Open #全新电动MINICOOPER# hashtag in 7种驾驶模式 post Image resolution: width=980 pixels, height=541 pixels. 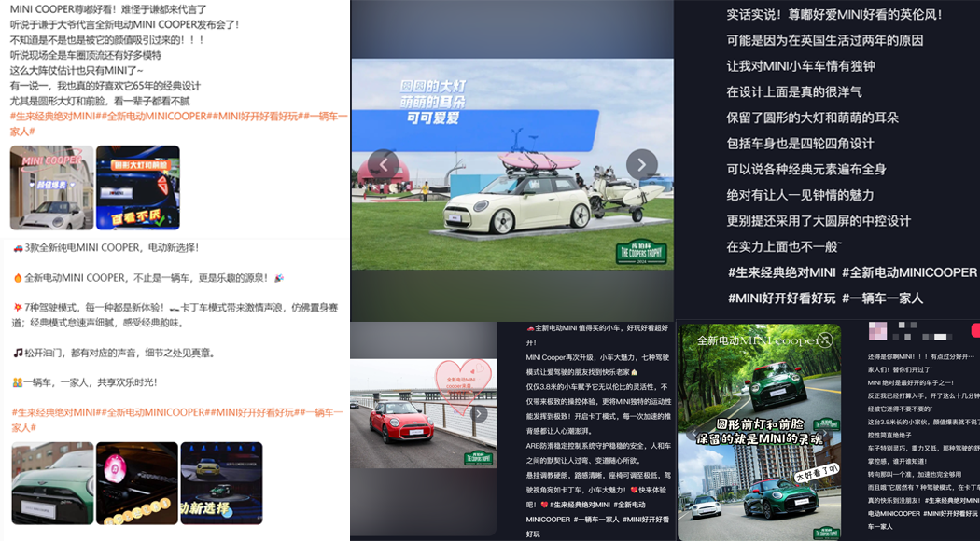click(x=157, y=412)
